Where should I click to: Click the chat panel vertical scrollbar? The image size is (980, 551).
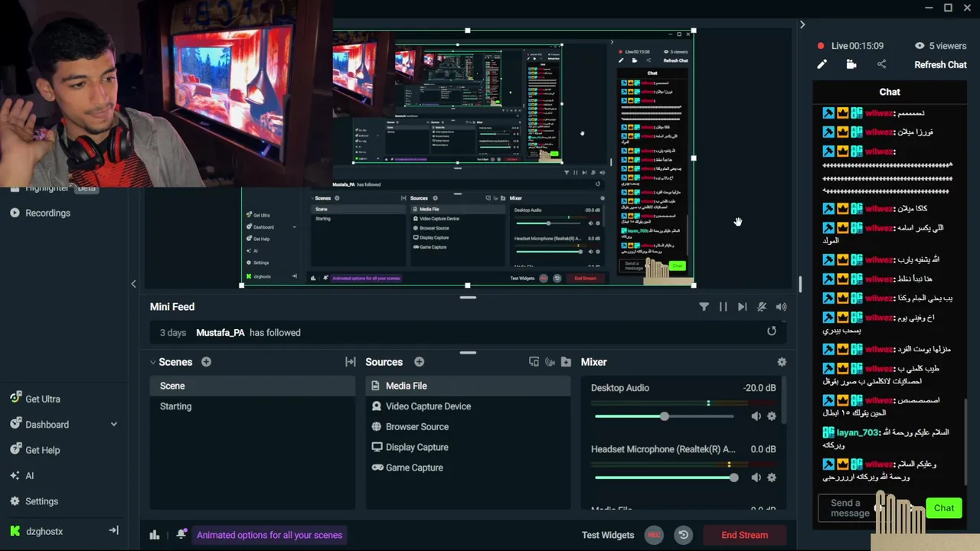tap(966, 441)
